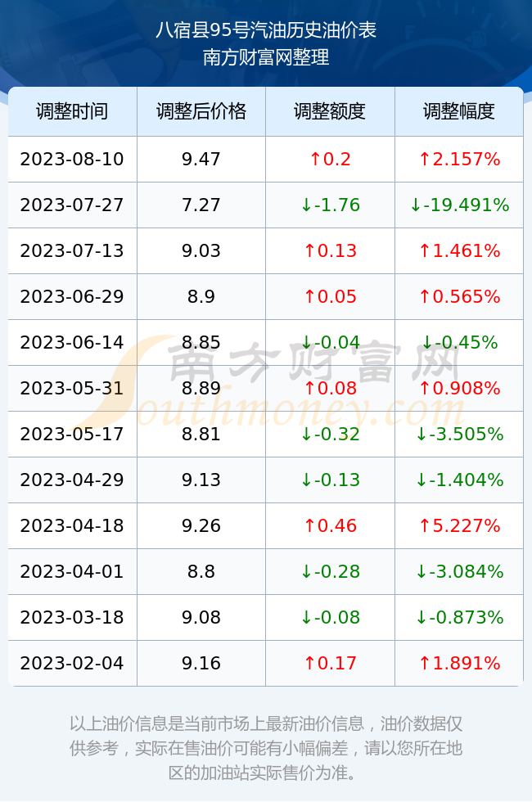Click the 调整额度 column header
This screenshot has height=802, width=532.
[x=330, y=111]
